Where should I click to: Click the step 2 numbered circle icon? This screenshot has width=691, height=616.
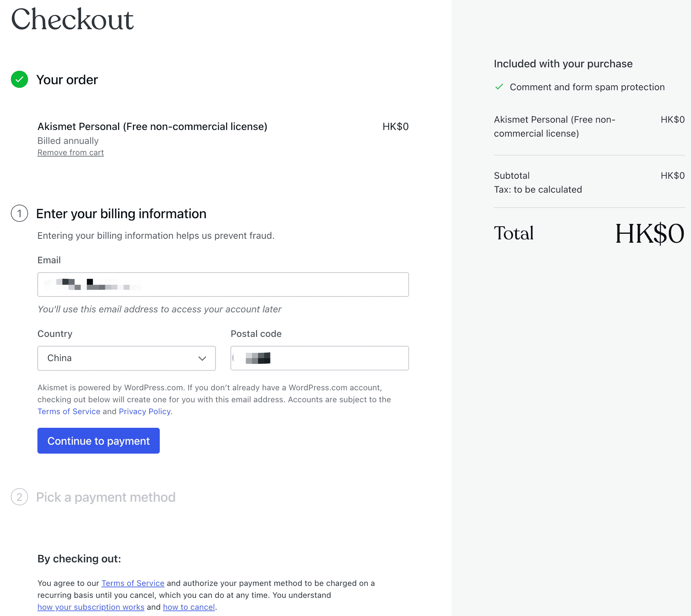[19, 497]
